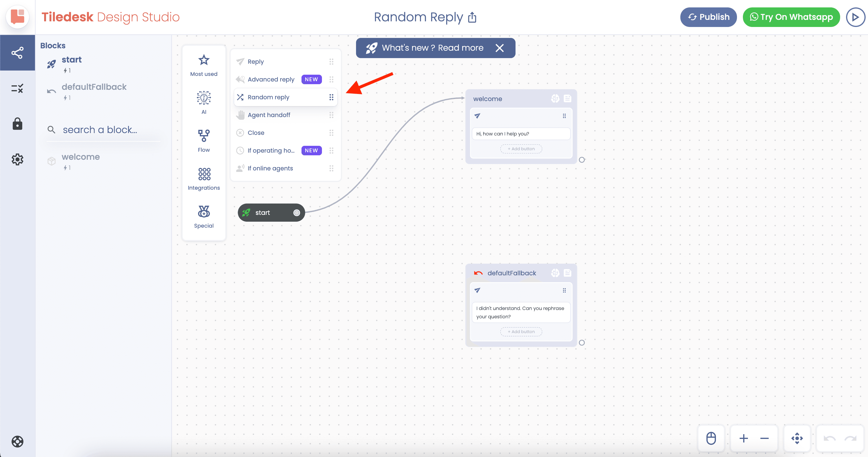Click reply icon in defaultFallback block

(x=477, y=290)
